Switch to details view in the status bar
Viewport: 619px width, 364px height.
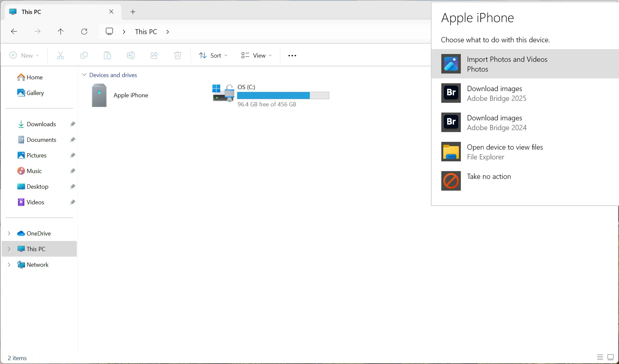coord(600,357)
